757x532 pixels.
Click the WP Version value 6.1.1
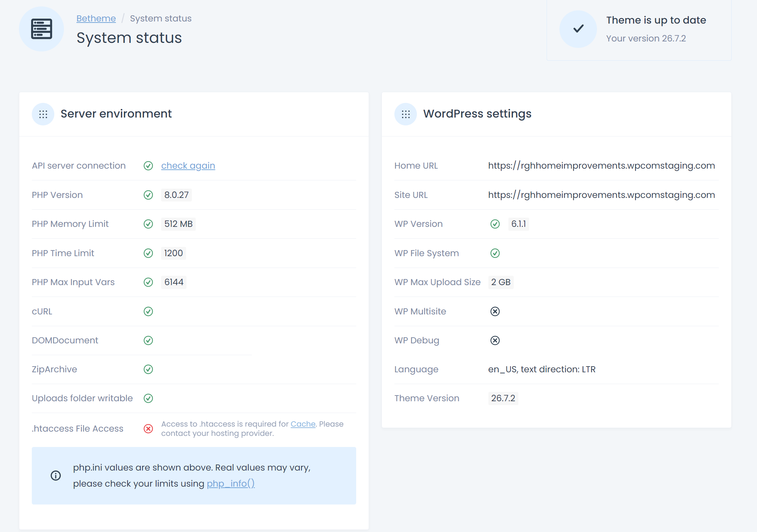(518, 224)
